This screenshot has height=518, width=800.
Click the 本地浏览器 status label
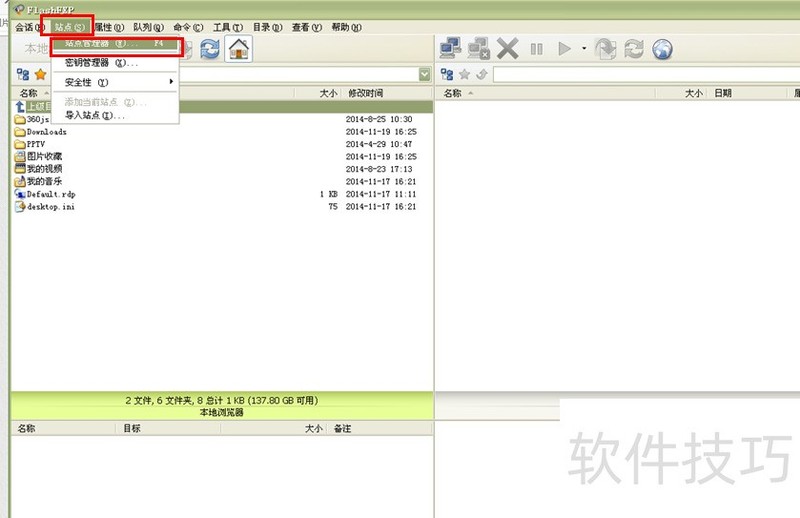[221, 412]
